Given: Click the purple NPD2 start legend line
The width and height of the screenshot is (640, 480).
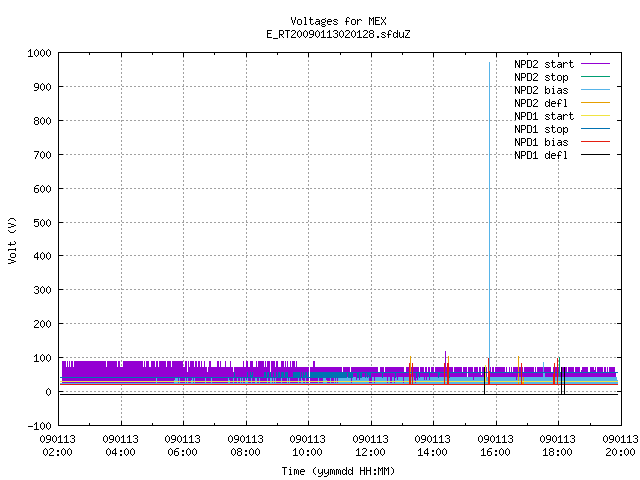Looking at the screenshot, I should coord(595,64).
